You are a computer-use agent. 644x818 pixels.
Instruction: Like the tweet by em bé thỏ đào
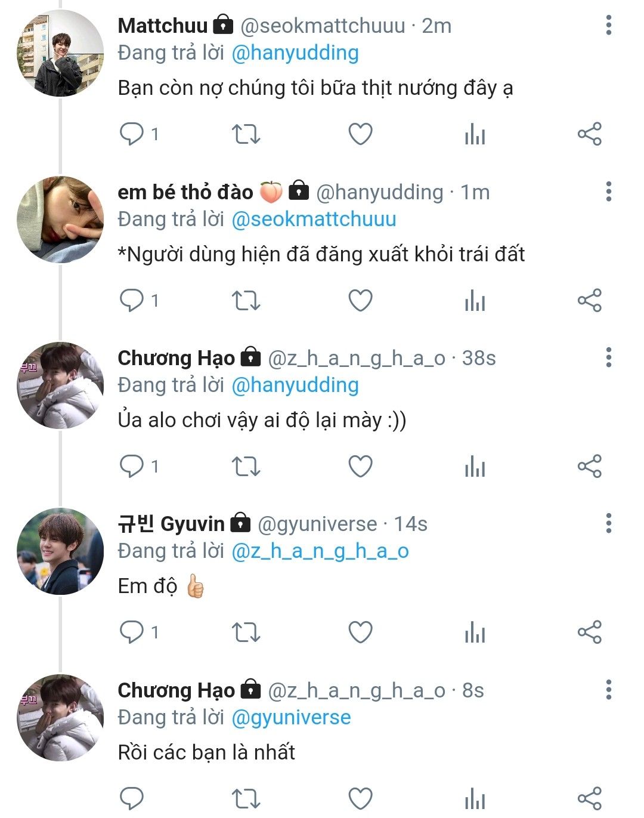[x=360, y=301]
